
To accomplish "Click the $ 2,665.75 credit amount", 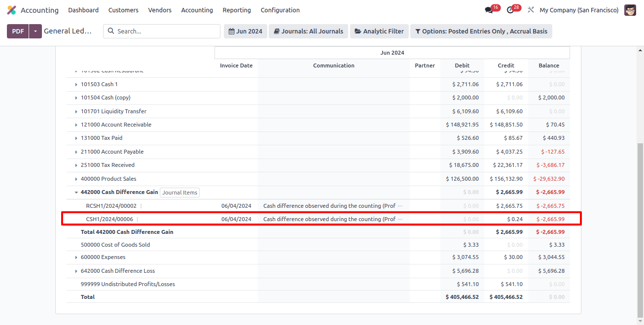I will pyautogui.click(x=509, y=206).
